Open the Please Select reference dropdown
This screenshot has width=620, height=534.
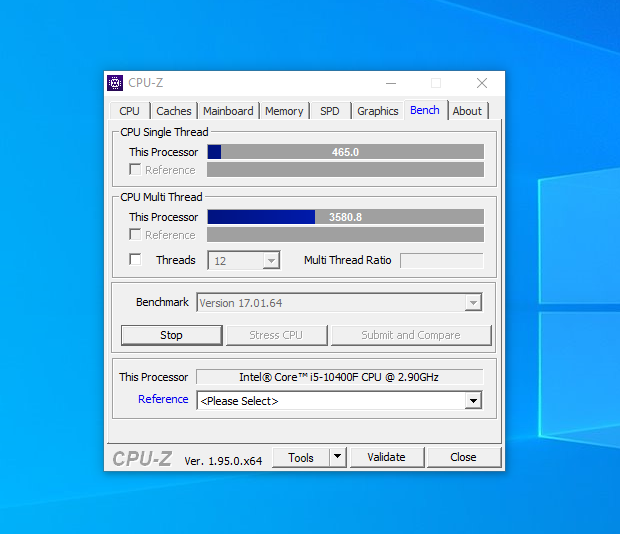coord(339,401)
